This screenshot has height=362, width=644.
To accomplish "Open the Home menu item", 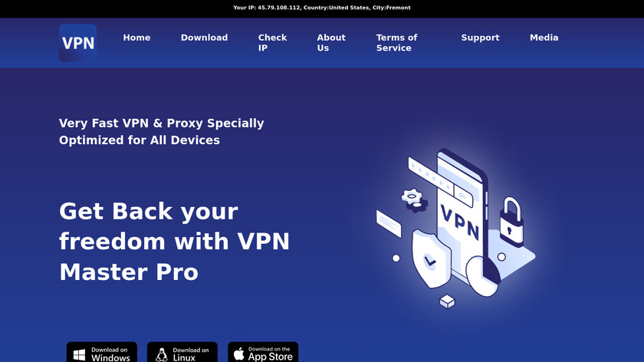I will (x=136, y=38).
